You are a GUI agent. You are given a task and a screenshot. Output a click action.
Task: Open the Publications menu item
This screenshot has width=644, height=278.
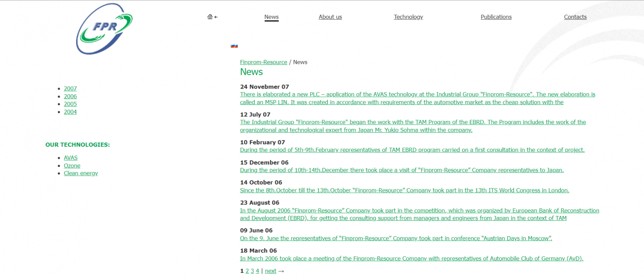tap(496, 17)
